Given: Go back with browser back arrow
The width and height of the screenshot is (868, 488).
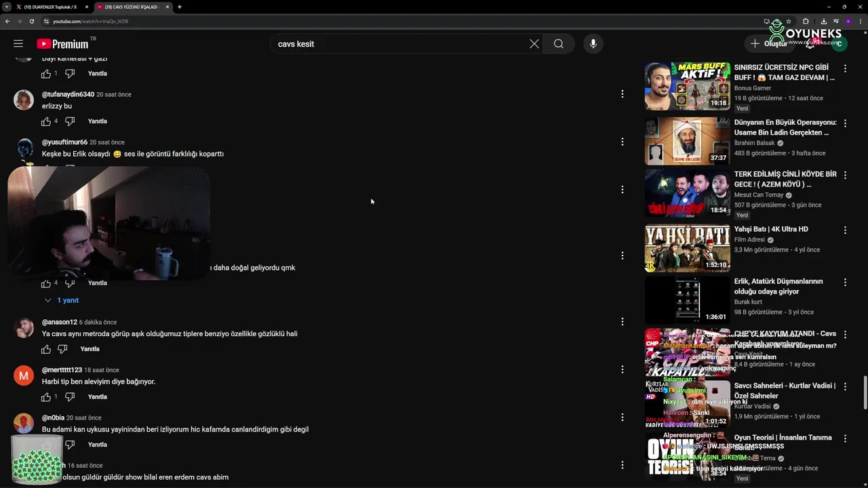Looking at the screenshot, I should pyautogui.click(x=7, y=21).
